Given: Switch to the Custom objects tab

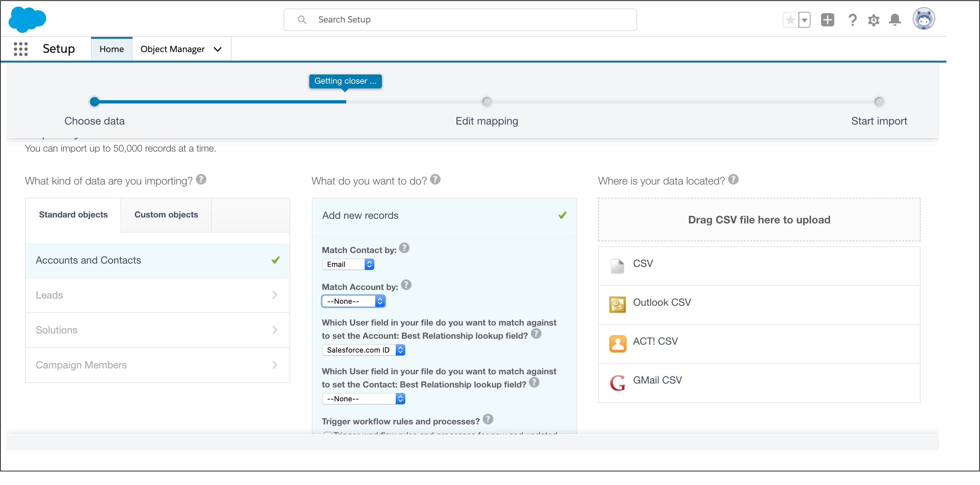Looking at the screenshot, I should [166, 214].
